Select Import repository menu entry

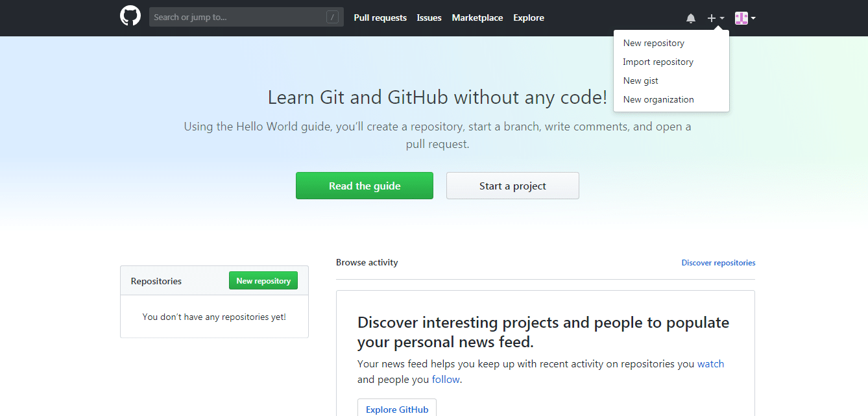[671, 62]
